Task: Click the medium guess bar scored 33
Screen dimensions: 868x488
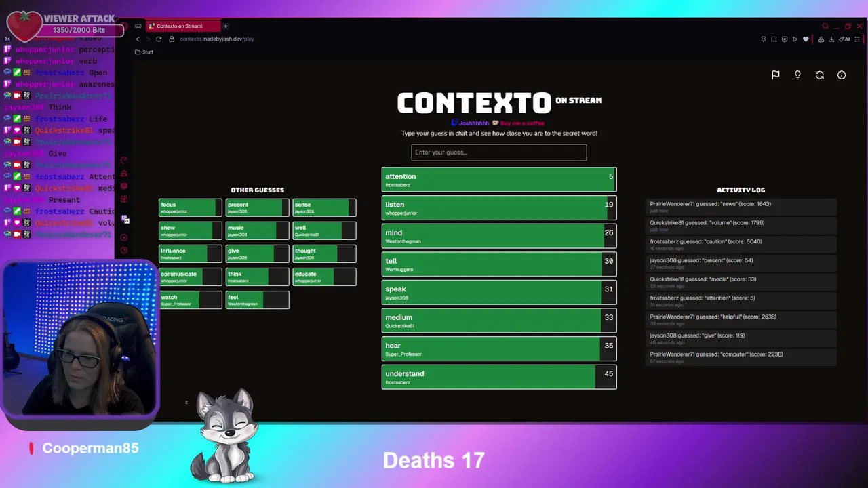Action: coord(499,321)
